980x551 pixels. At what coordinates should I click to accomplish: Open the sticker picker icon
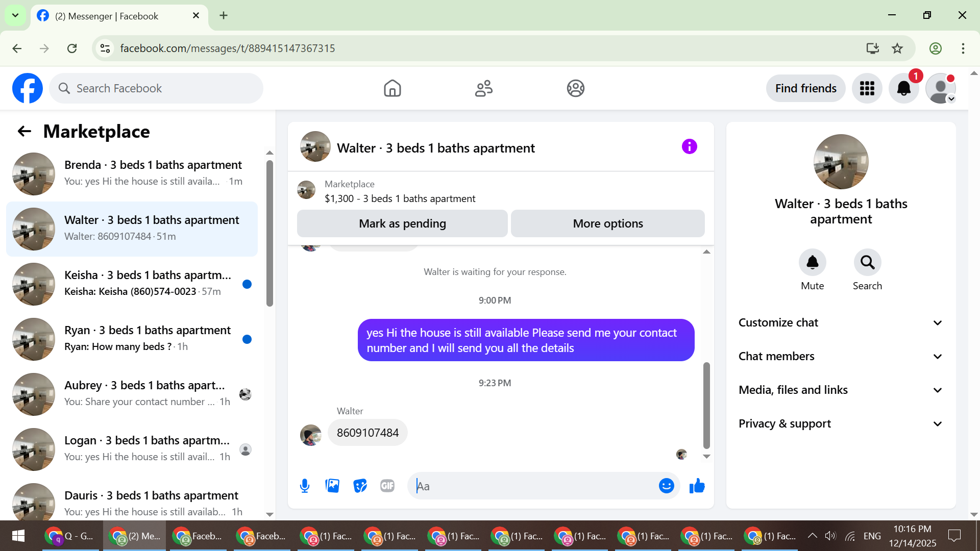coord(360,486)
